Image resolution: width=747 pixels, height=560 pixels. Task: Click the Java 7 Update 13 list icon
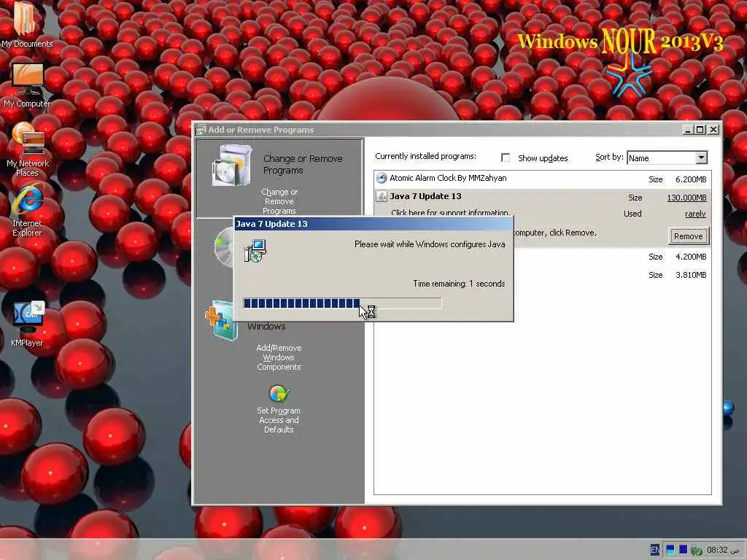pyautogui.click(x=381, y=196)
